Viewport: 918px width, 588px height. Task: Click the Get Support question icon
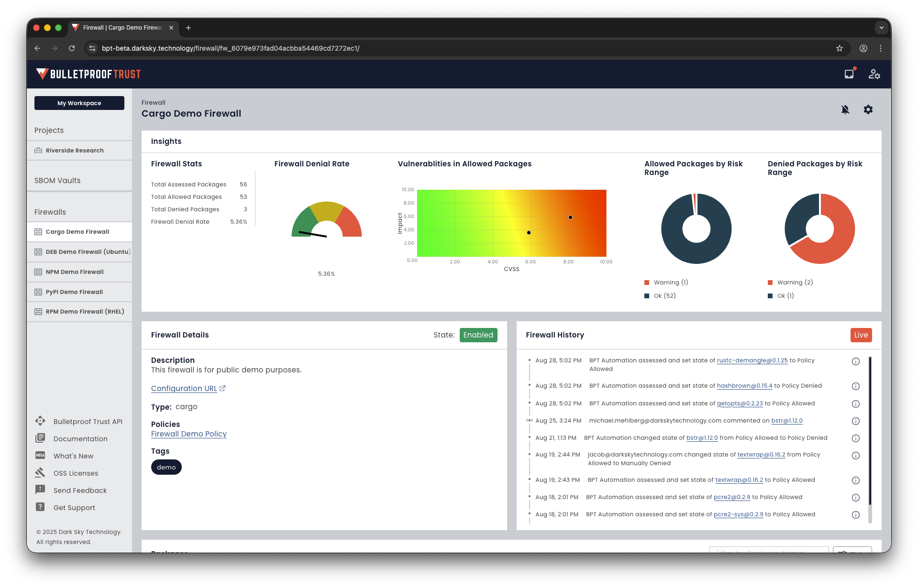coord(40,507)
